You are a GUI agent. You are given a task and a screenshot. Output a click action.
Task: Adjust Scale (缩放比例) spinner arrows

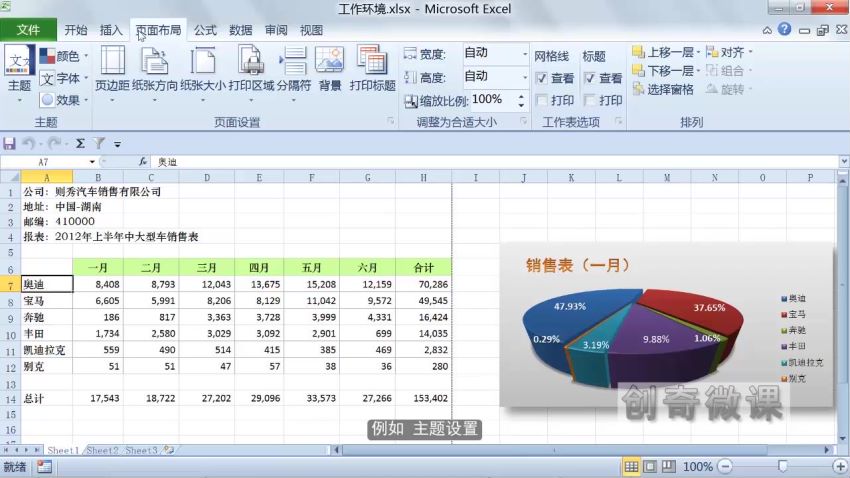[x=521, y=100]
